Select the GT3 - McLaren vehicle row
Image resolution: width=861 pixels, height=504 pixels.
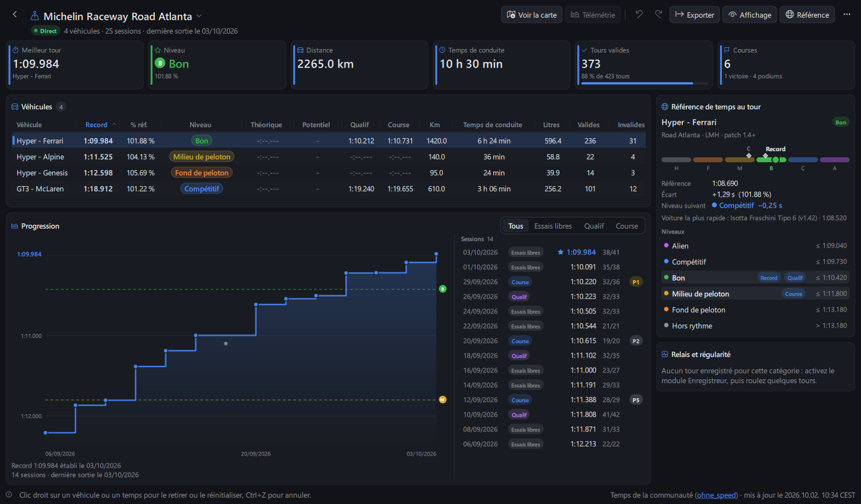click(329, 189)
